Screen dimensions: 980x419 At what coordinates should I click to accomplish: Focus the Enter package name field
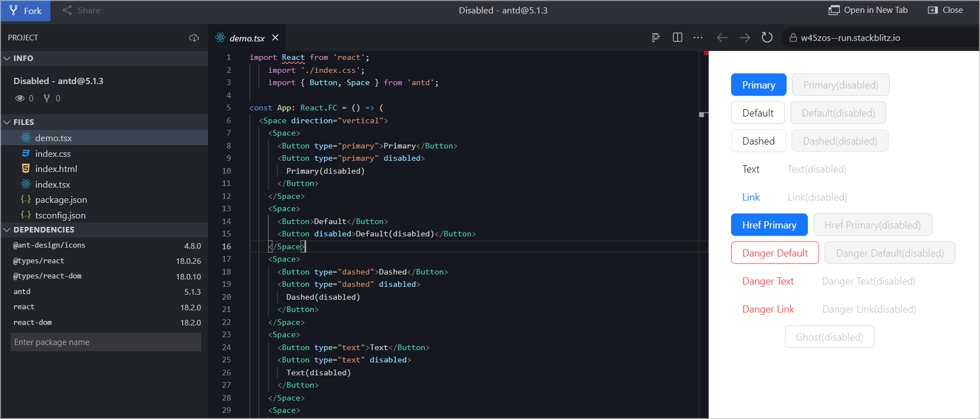coord(106,342)
